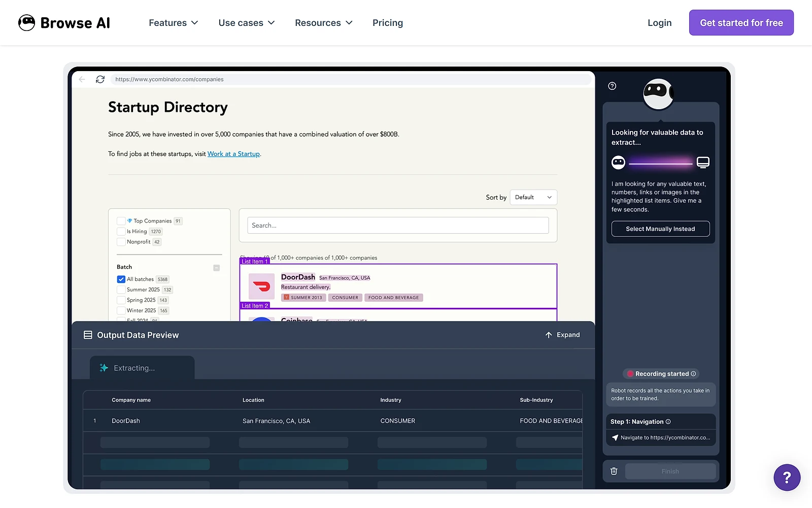Screen dimensions: 812x508
Task: Click the Finish button
Action: pos(670,471)
